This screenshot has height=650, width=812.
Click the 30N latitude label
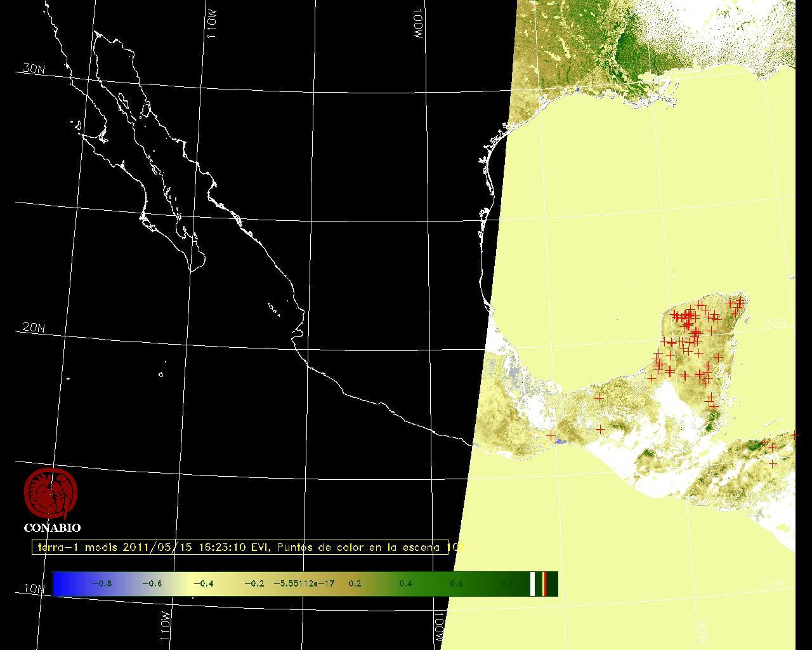[x=33, y=69]
